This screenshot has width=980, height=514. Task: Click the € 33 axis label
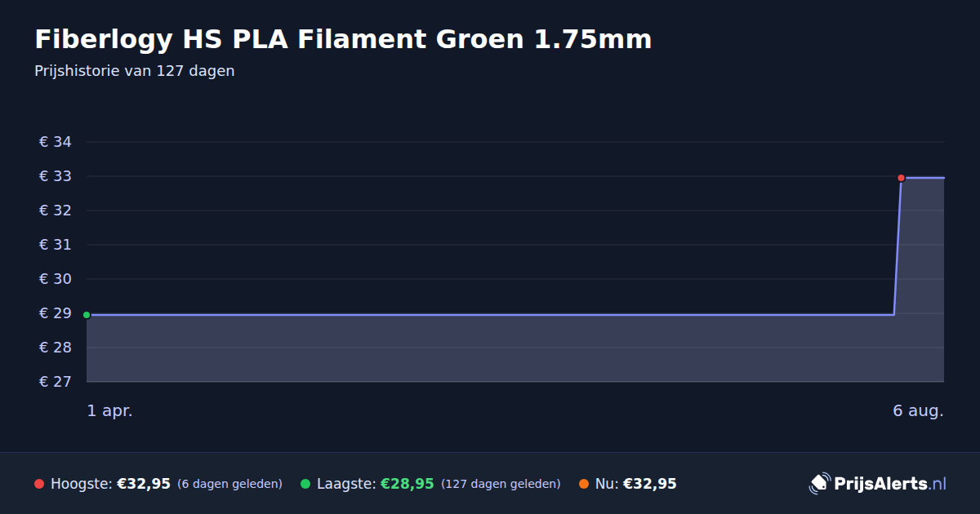click(56, 176)
